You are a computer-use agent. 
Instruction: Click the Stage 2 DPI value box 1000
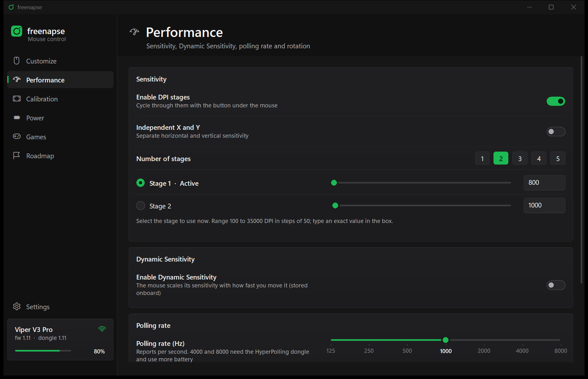tap(544, 205)
